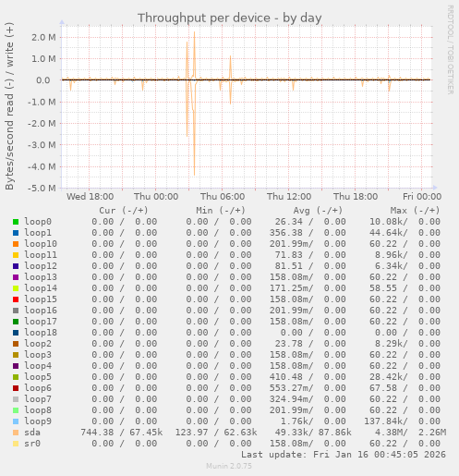The height and width of the screenshot is (476, 459).
Task: Click the loop16 gray legend swatch
Action: (16, 311)
